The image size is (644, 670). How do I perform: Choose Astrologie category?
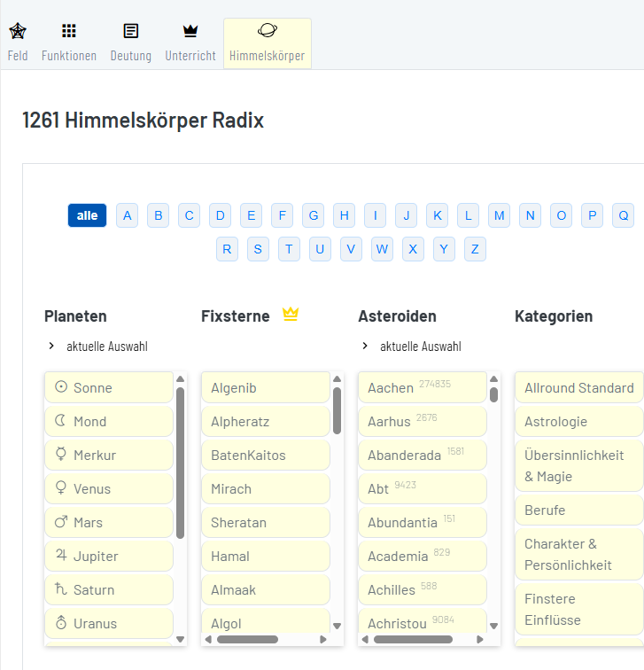click(x=579, y=421)
